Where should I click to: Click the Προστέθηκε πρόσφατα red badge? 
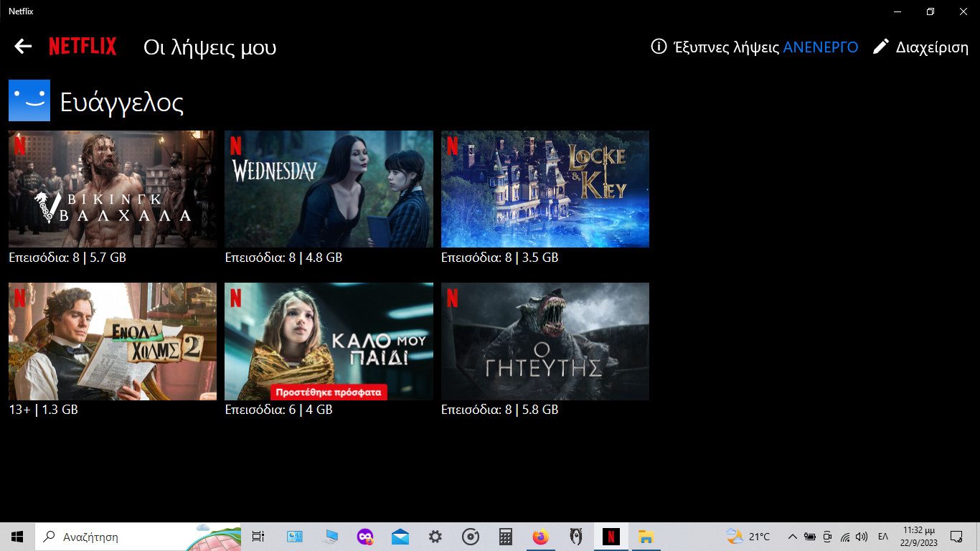point(329,392)
